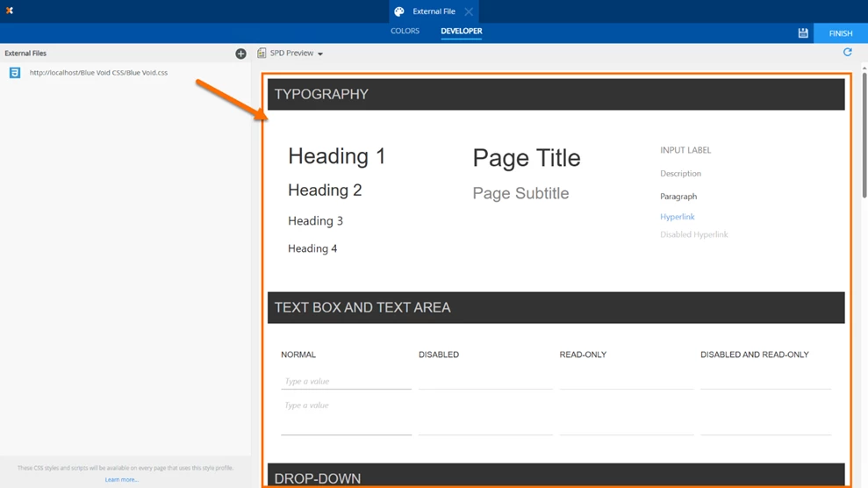Click the palette icon on External File tab
The height and width of the screenshot is (488, 868).
(399, 11)
